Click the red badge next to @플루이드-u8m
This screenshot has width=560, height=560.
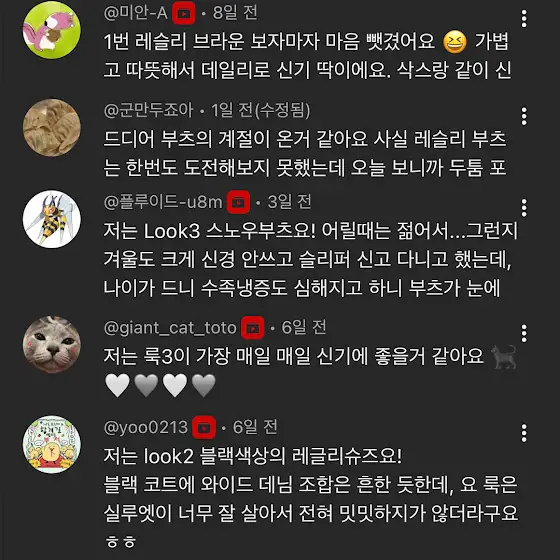click(x=238, y=202)
